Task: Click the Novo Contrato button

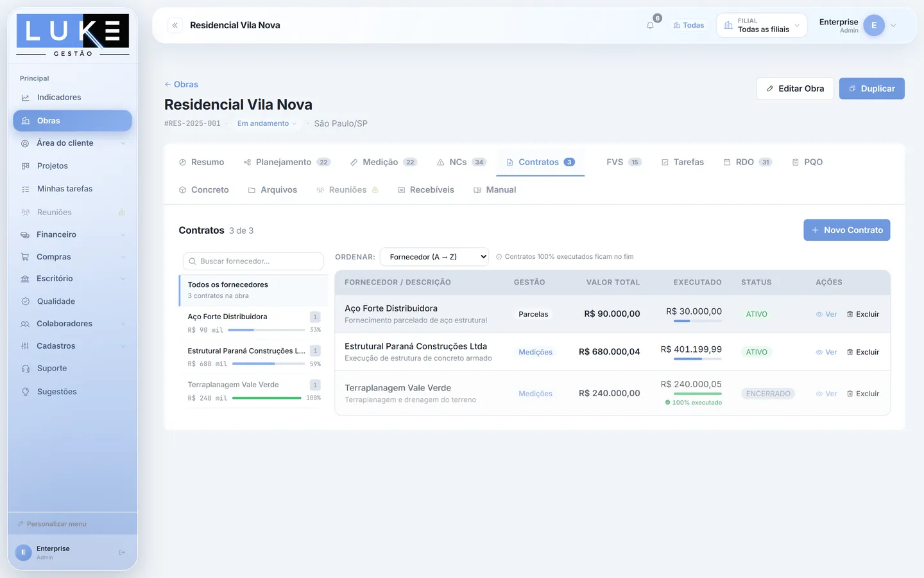Action: 847,230
